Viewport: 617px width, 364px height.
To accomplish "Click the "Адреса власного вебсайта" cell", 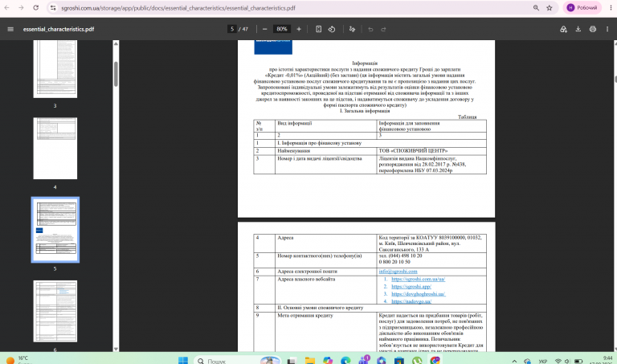I will 326,290.
